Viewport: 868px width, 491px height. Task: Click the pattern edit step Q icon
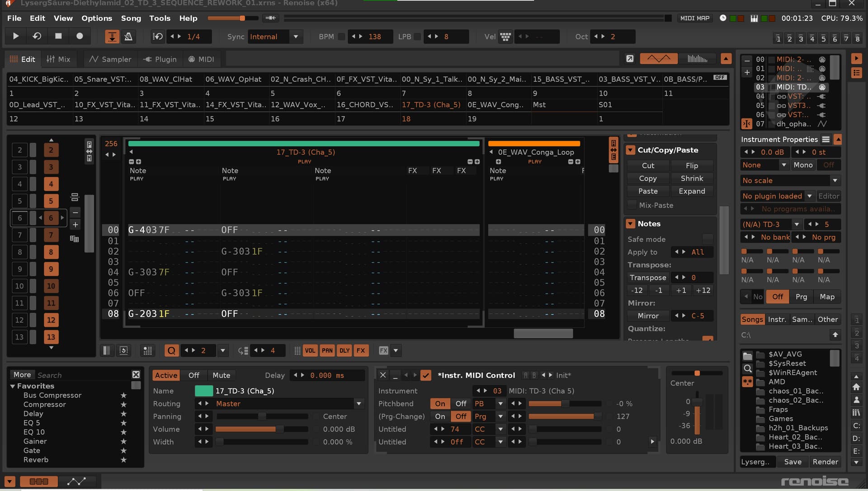point(171,350)
